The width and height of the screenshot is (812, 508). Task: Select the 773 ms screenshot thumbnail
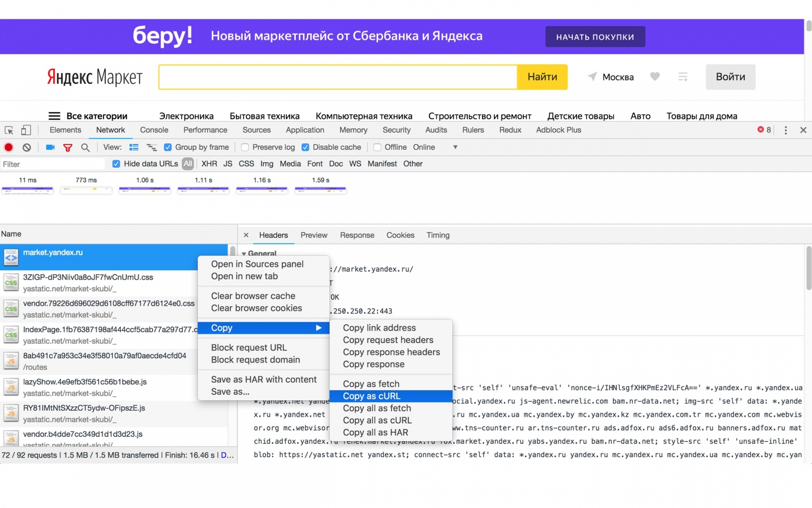tap(86, 190)
